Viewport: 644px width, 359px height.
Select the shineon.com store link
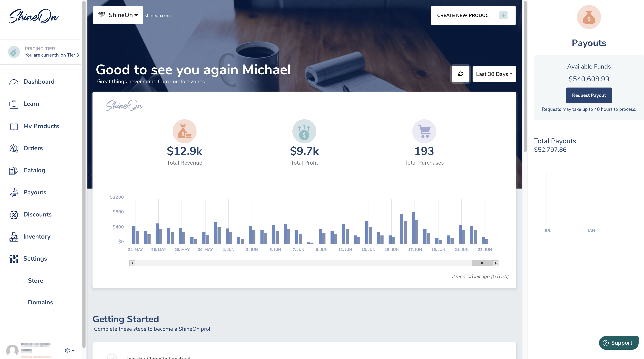point(158,15)
